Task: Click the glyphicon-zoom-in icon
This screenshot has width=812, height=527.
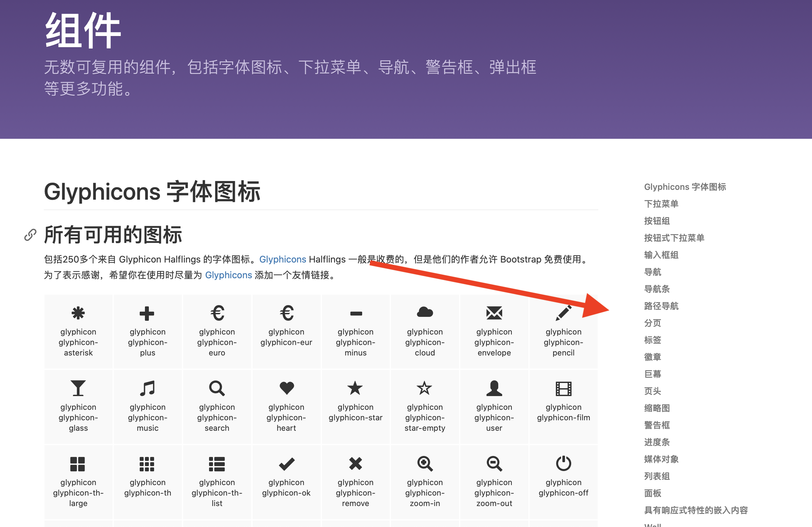Action: pyautogui.click(x=425, y=463)
